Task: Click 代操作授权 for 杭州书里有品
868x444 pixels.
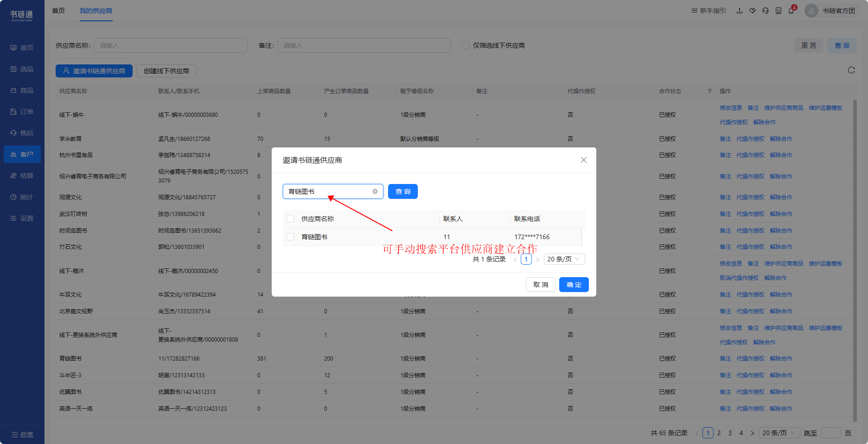Action: coord(750,155)
